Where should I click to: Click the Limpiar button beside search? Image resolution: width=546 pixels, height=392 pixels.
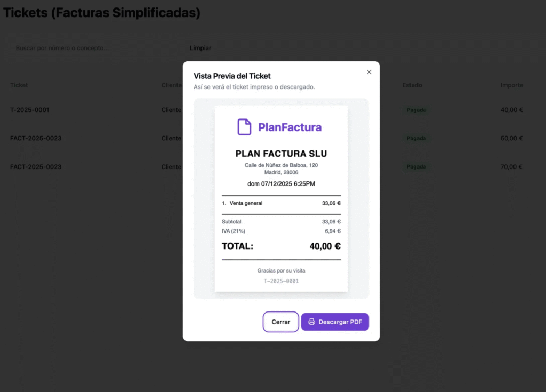[x=200, y=48]
